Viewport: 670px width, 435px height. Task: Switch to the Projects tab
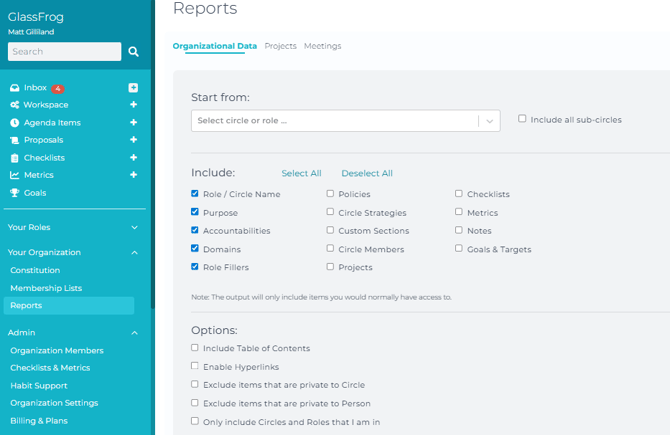tap(280, 46)
